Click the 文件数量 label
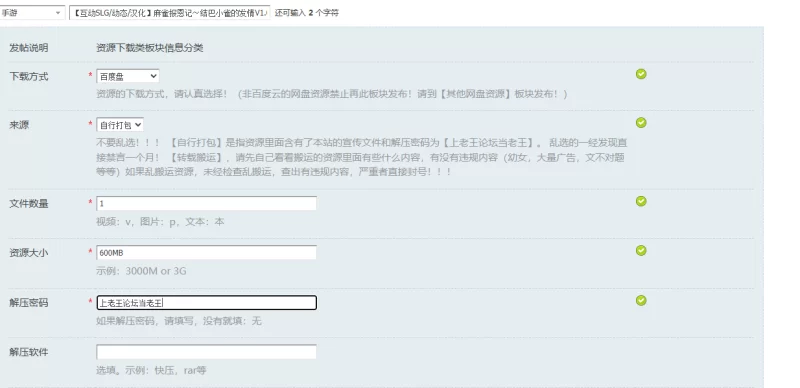This screenshot has width=800, height=388. [x=29, y=204]
